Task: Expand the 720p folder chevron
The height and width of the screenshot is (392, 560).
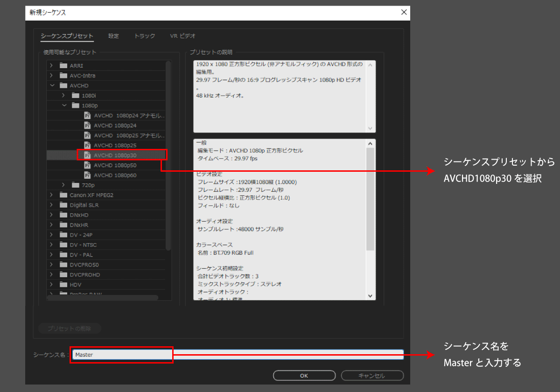Action: (63, 185)
